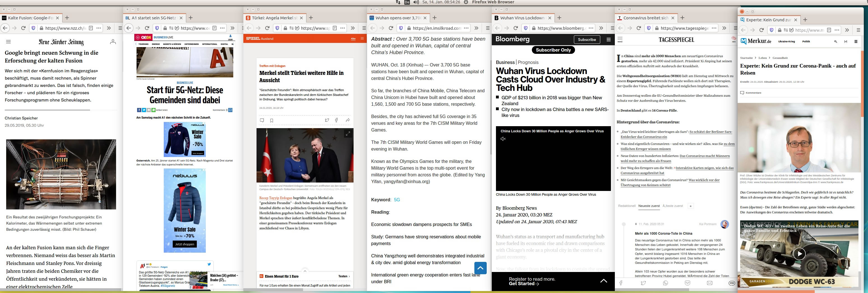Open Merkur.de hamburger menu
Viewport: 868px width, 293px height.
tap(856, 41)
